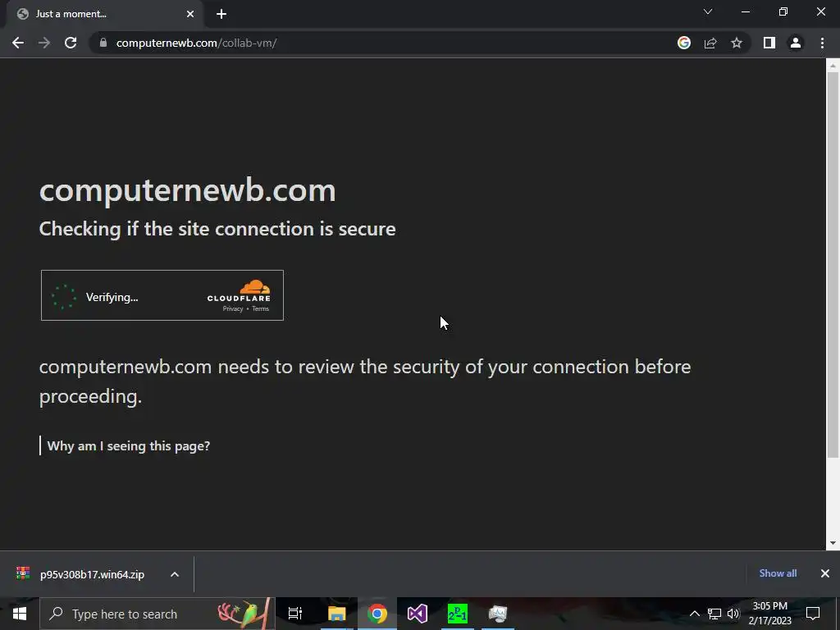Click the Google icon in the address bar
This screenshot has width=840, height=630.
coord(683,43)
